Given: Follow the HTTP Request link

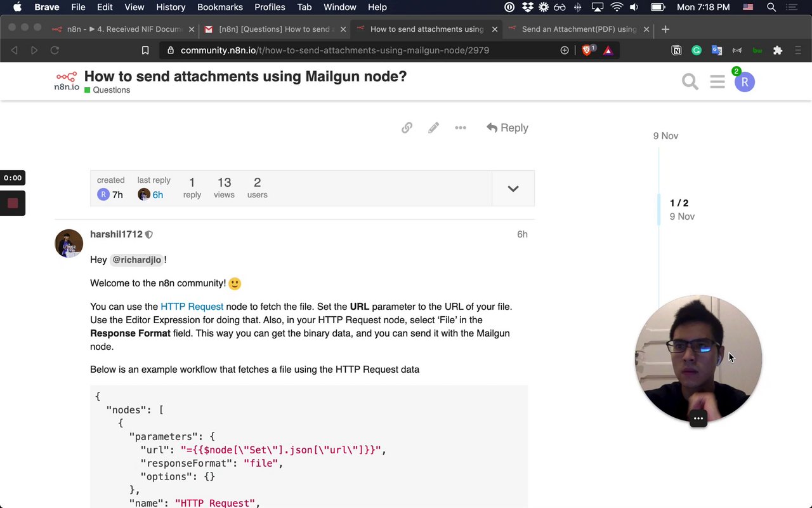Looking at the screenshot, I should (x=192, y=307).
